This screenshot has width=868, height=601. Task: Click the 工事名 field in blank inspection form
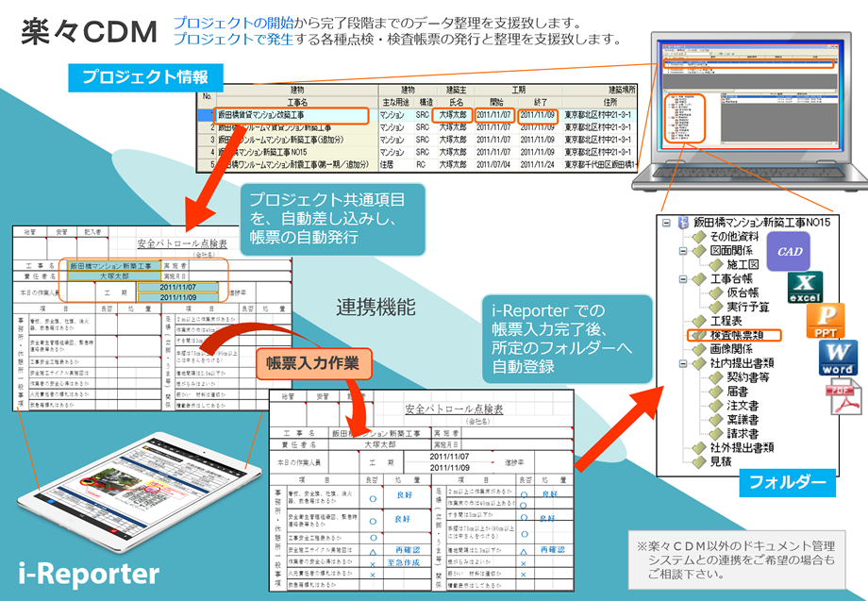click(x=114, y=266)
